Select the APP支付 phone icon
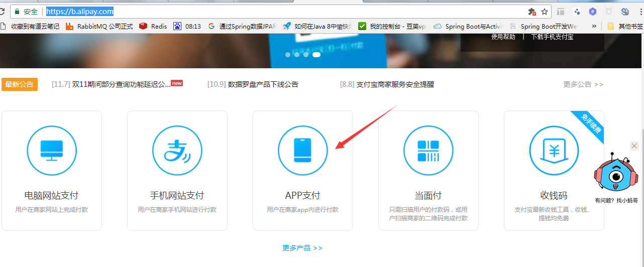 303,150
